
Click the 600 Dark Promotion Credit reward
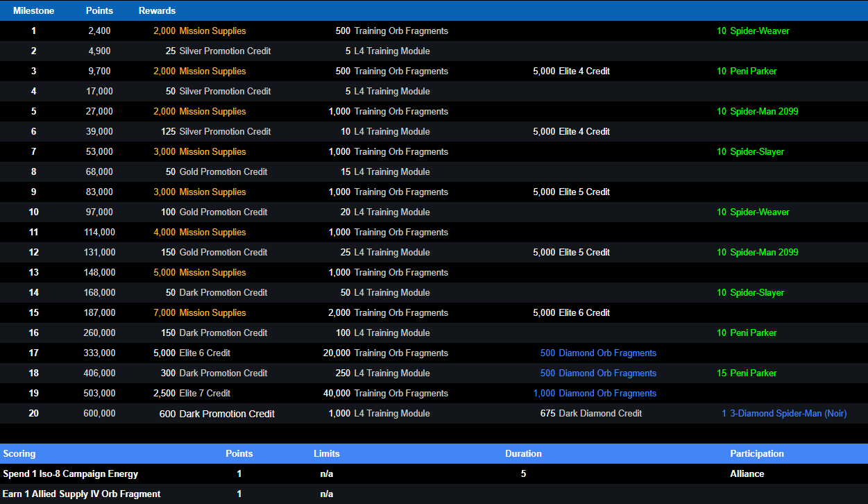(217, 414)
